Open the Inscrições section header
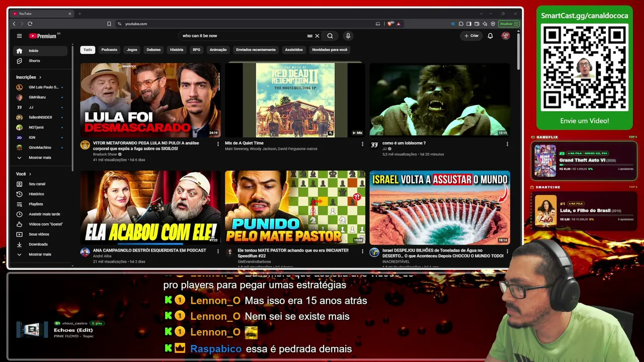 [x=29, y=77]
